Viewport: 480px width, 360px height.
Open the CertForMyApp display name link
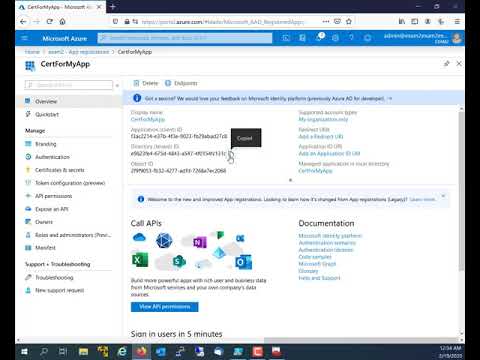148,119
